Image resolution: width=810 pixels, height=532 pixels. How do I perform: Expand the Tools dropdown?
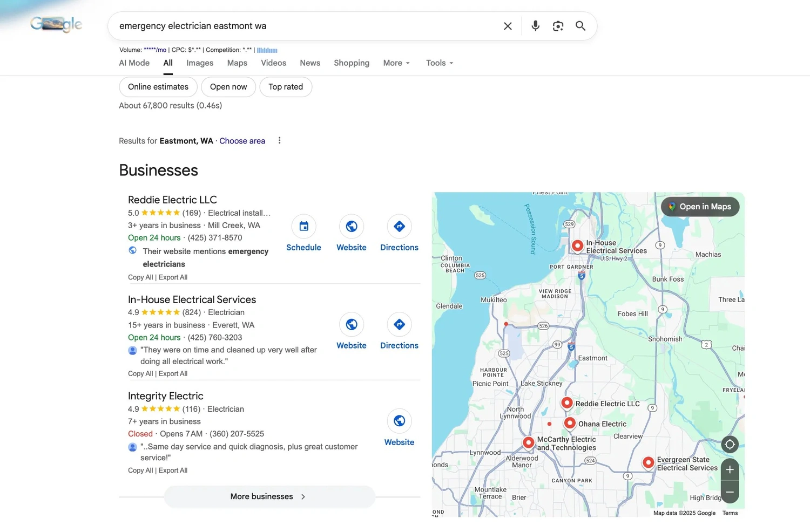(440, 63)
